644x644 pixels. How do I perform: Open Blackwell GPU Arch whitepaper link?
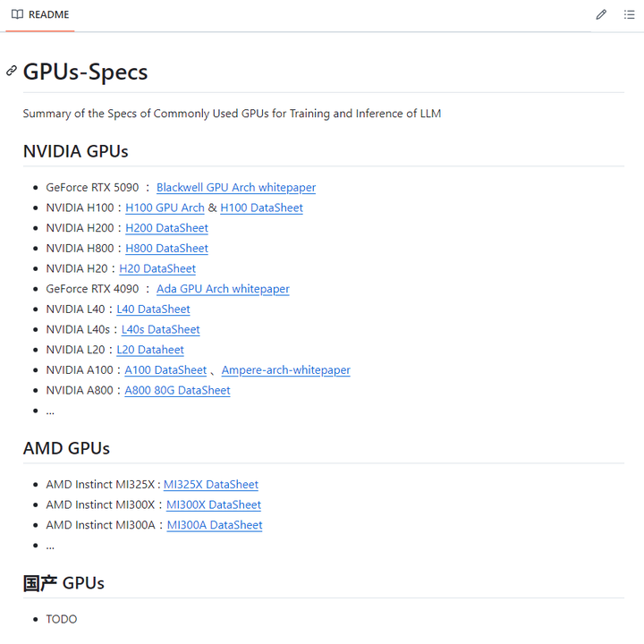coord(235,188)
